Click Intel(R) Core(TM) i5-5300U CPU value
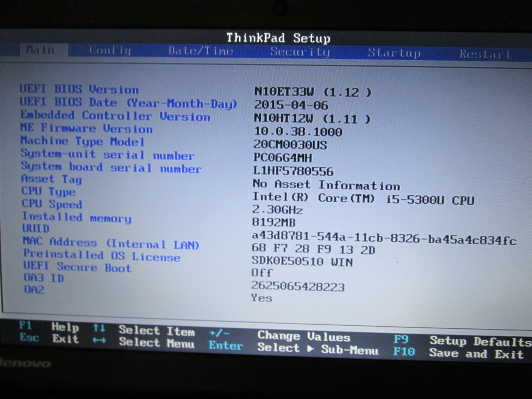 point(363,199)
